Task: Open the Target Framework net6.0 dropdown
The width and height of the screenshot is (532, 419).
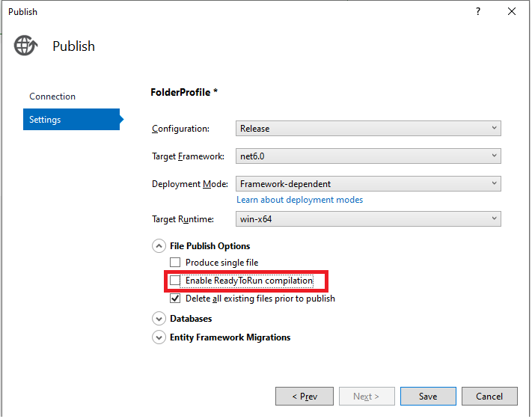Action: click(368, 156)
